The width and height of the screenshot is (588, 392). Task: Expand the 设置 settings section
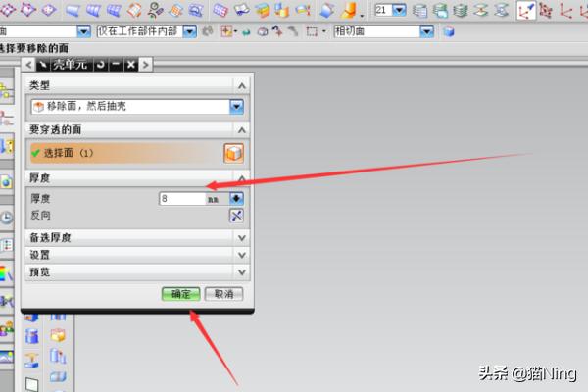[241, 254]
